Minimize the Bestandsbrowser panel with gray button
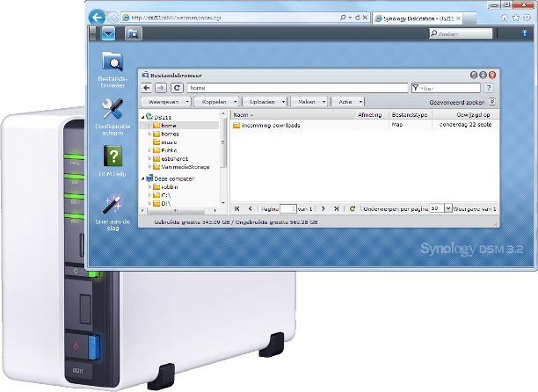538x392 pixels. (474, 75)
